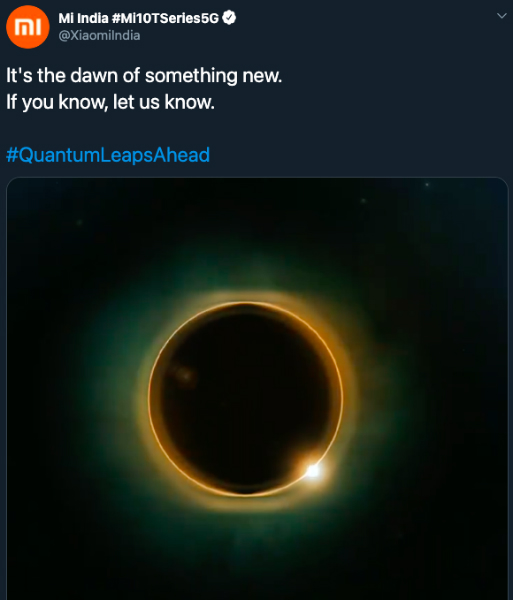Screen dimensions: 513x600
Task: Open the eclipse image in the tweet
Action: coord(257,388)
